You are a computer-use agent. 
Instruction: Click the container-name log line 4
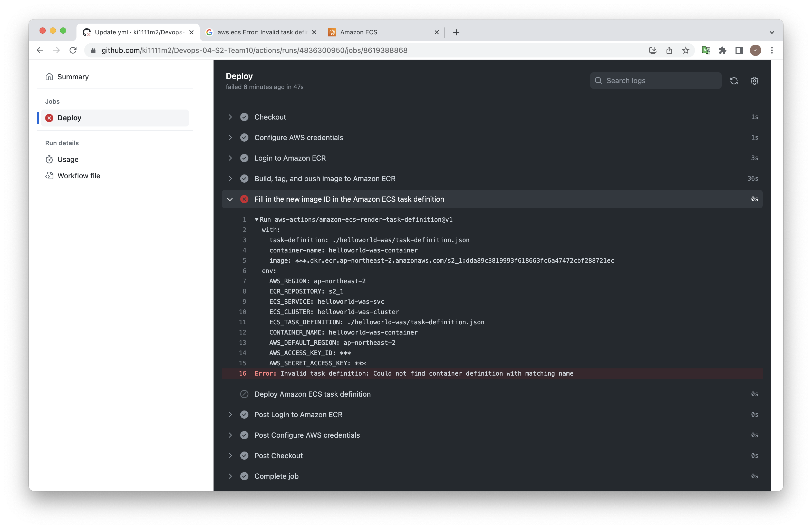pyautogui.click(x=344, y=250)
